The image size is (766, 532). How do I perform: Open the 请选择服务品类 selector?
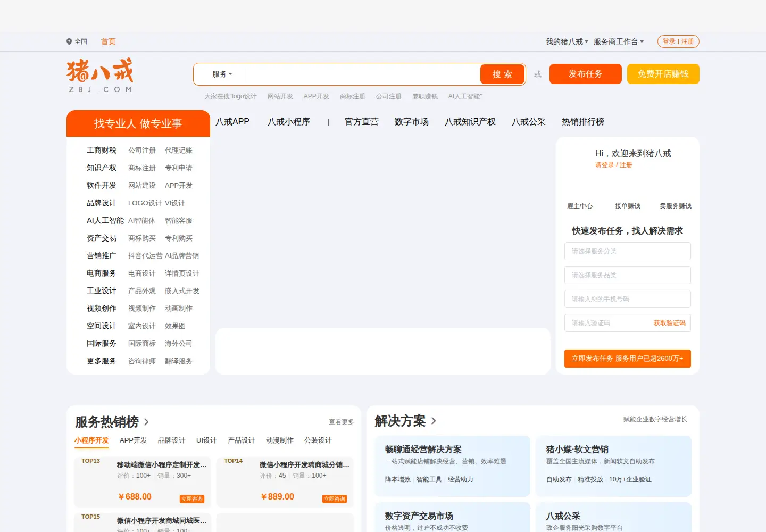tap(628, 275)
